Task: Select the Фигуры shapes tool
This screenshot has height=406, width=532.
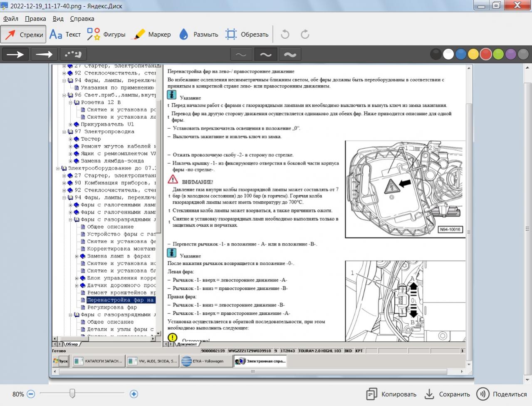Action: pos(106,35)
